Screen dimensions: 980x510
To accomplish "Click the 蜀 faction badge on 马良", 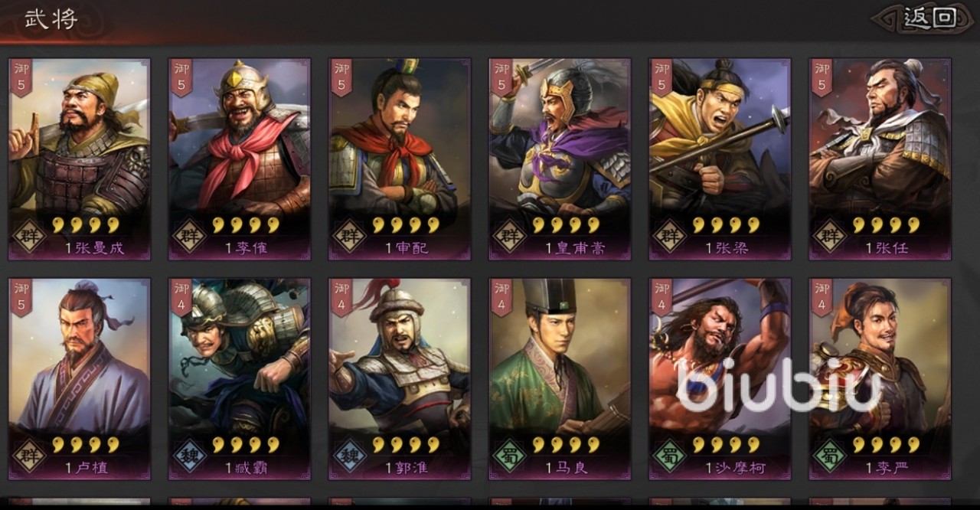I will 509,456.
